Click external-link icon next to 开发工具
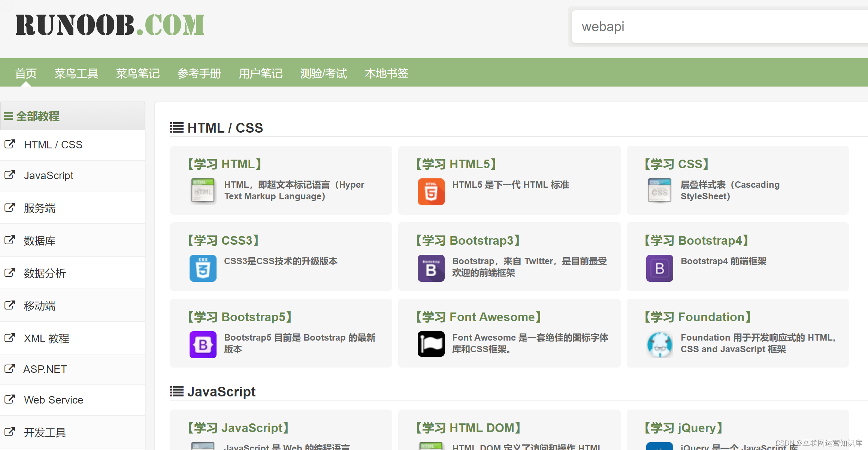868x450 pixels. (x=10, y=432)
